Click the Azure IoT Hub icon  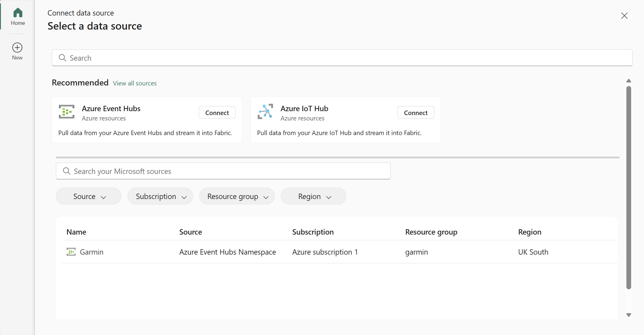265,112
